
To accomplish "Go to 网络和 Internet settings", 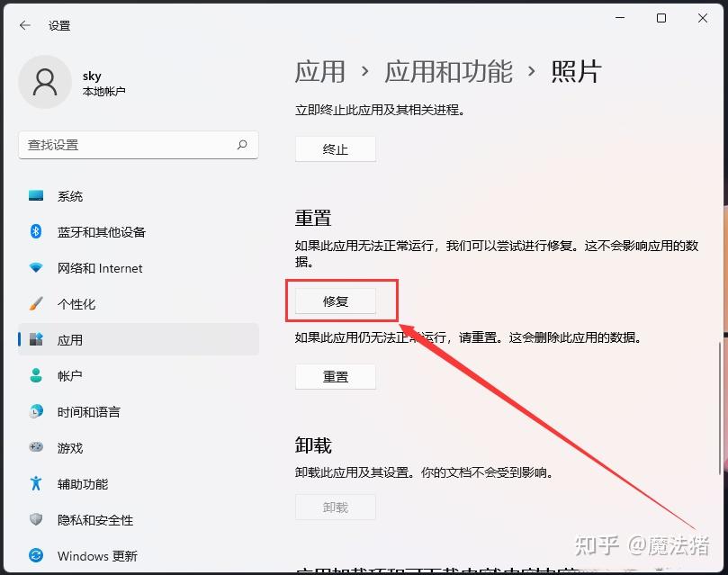I will coord(139,268).
